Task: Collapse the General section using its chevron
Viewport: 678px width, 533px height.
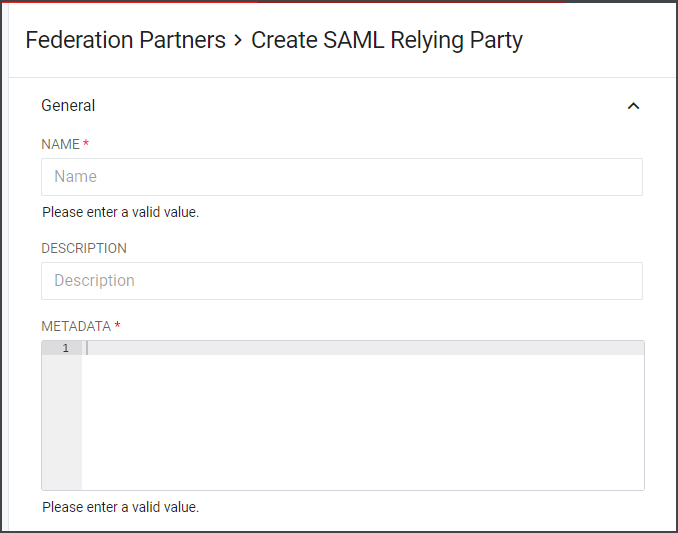Action: (633, 106)
